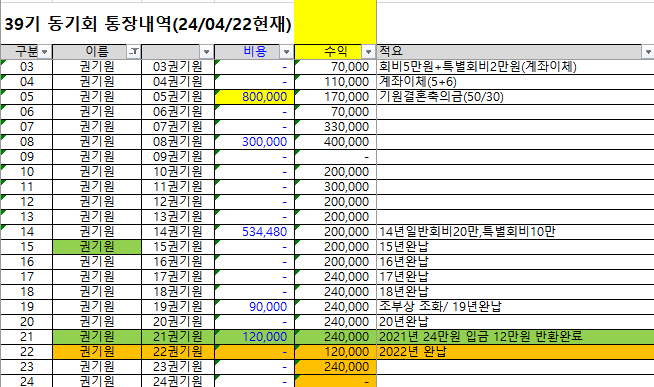
Task: Select the green cell 21권기원
Action: point(178,337)
